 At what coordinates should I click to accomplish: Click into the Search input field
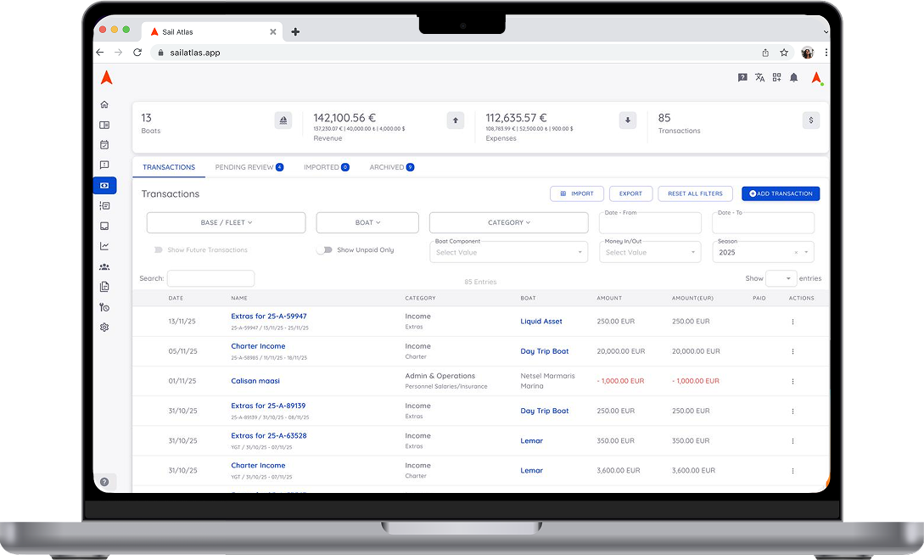tap(210, 278)
